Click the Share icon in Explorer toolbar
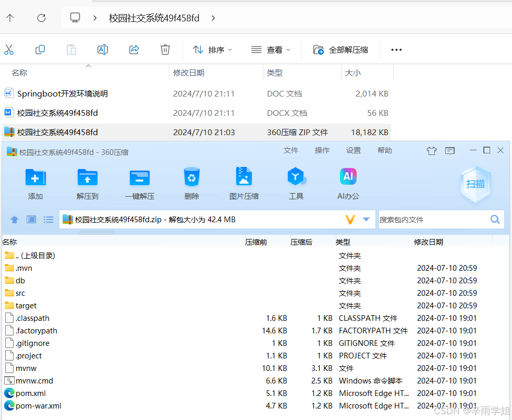This screenshot has width=512, height=420. (134, 50)
